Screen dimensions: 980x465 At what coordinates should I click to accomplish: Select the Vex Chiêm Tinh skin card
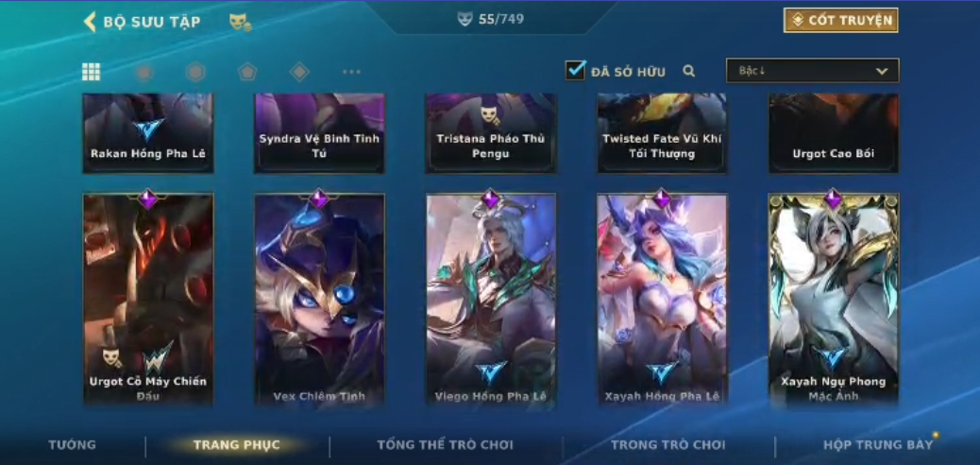(319, 300)
